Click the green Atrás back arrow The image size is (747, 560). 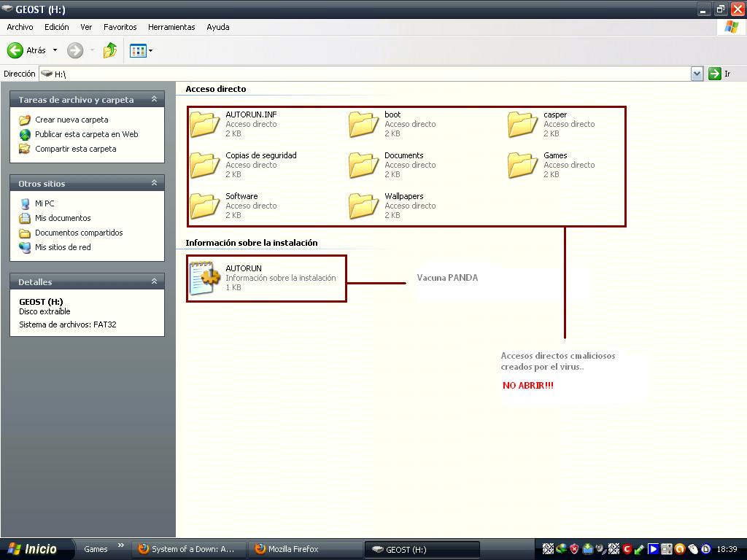pos(15,50)
